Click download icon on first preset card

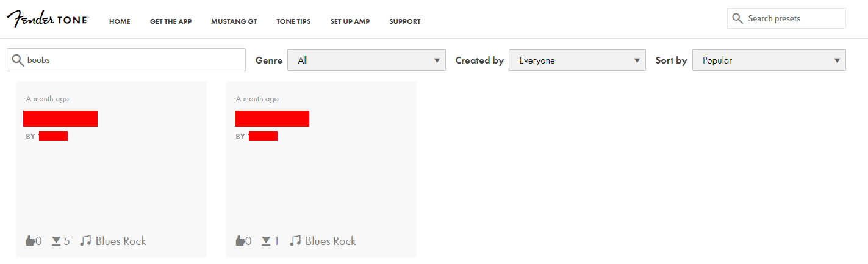click(56, 241)
